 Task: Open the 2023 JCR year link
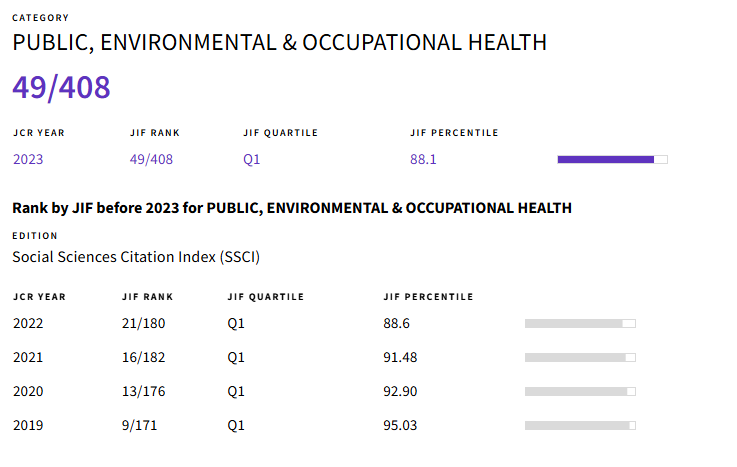click(28, 159)
